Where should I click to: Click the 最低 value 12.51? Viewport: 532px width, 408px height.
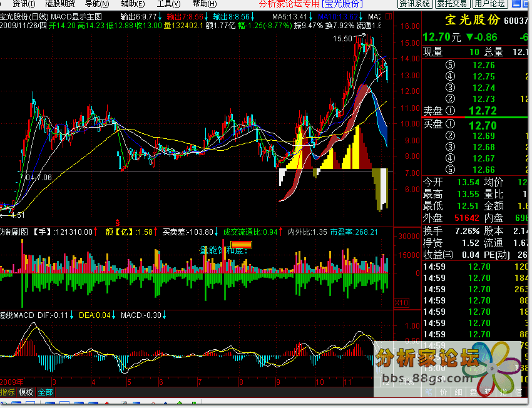468,207
